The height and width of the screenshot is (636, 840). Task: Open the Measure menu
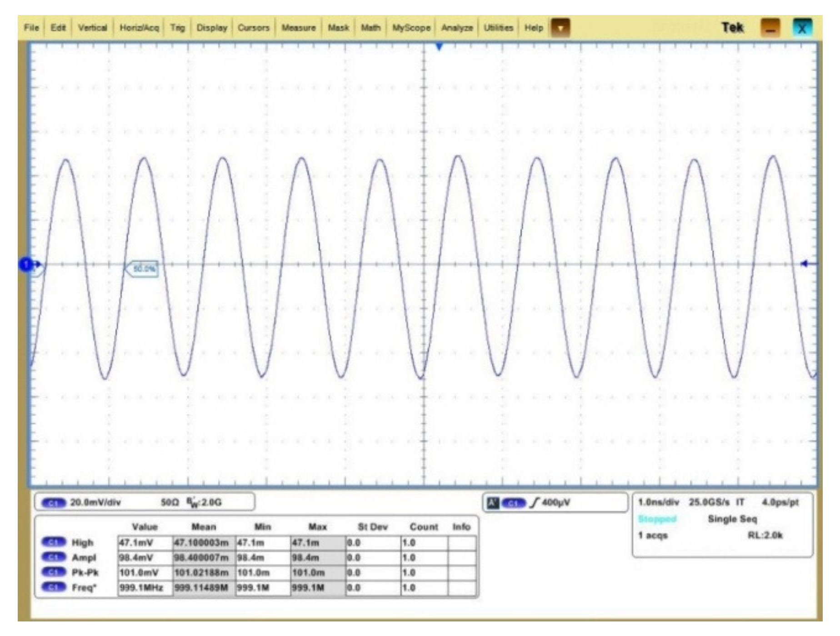click(x=298, y=28)
